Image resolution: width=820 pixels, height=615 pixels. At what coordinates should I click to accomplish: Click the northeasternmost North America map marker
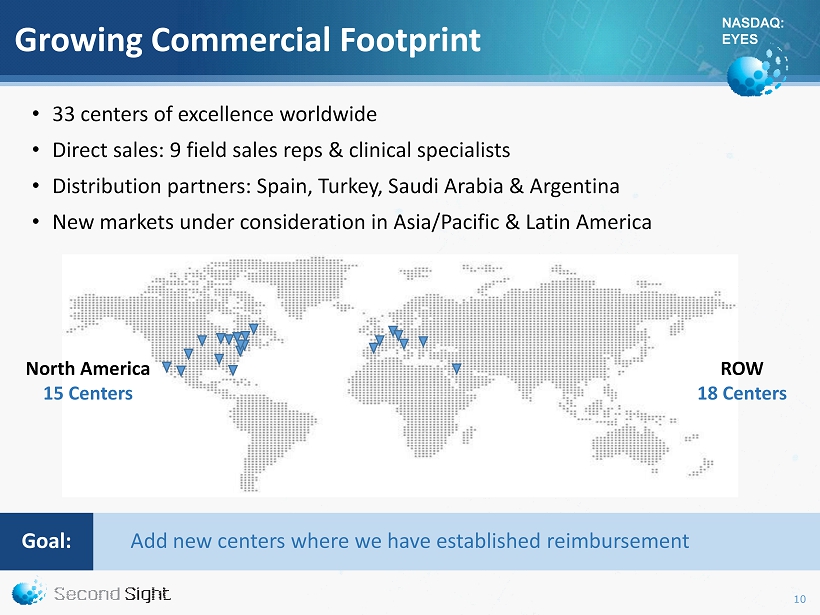(254, 328)
